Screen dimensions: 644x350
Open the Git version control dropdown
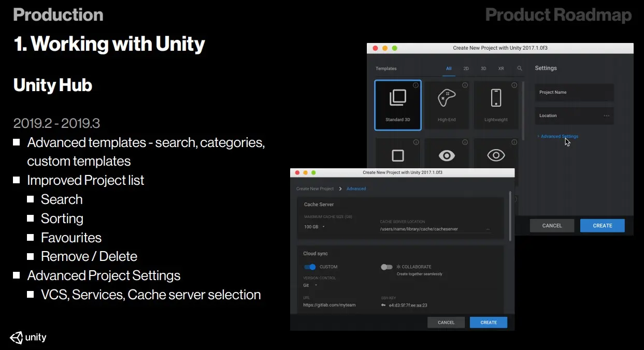point(310,285)
